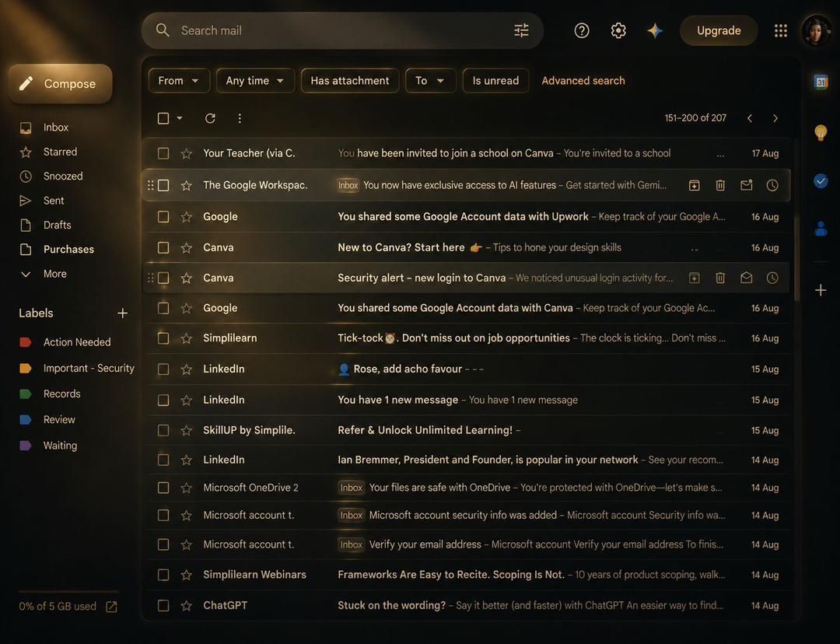This screenshot has width=840, height=644.
Task: Go to the Sent folder
Action: click(x=54, y=201)
